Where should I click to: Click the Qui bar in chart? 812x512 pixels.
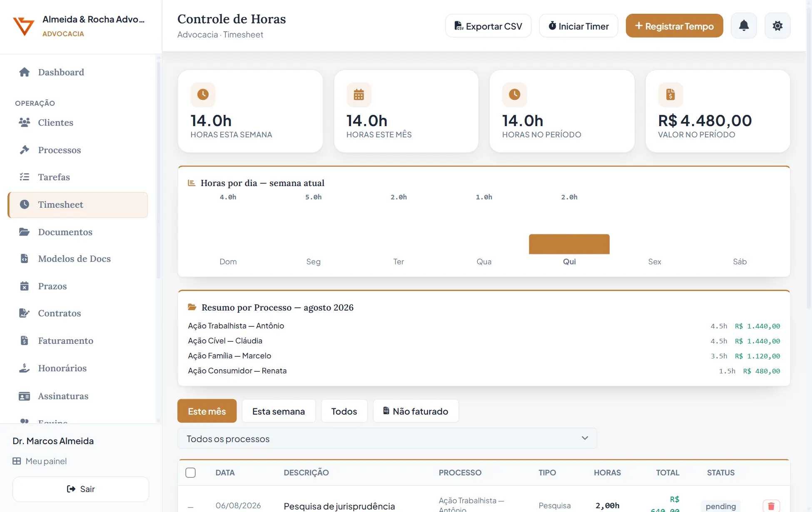569,244
